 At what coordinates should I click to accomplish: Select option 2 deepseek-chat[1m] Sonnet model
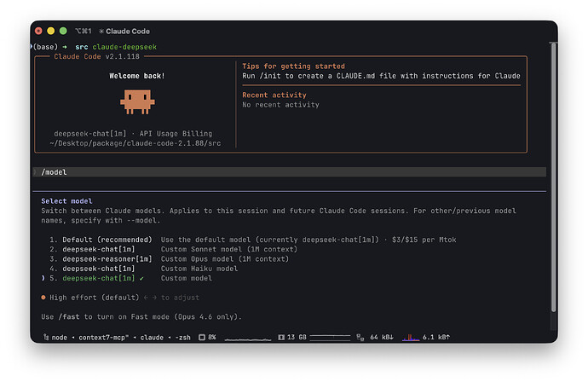173,250
